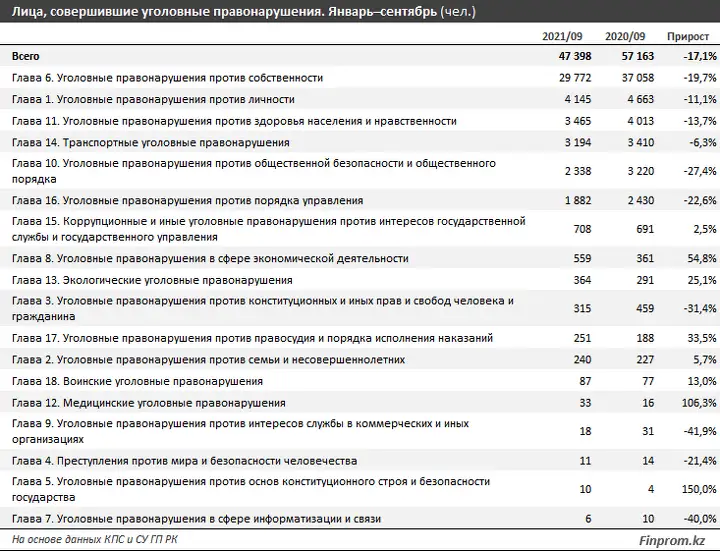Click the value 459
Viewport: 720px width, 551px height.
(x=645, y=309)
